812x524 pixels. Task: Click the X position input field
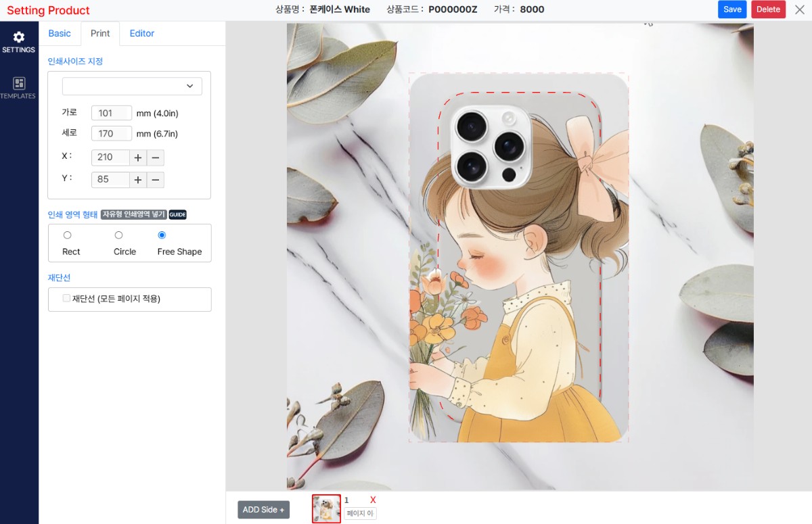110,158
